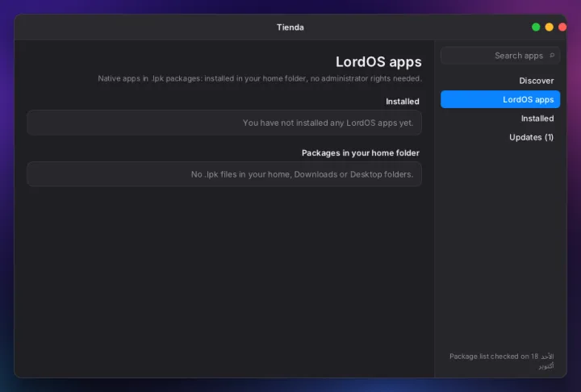Select 'No .lpk files in your home' row
Screen dimensions: 581x392
224,174
